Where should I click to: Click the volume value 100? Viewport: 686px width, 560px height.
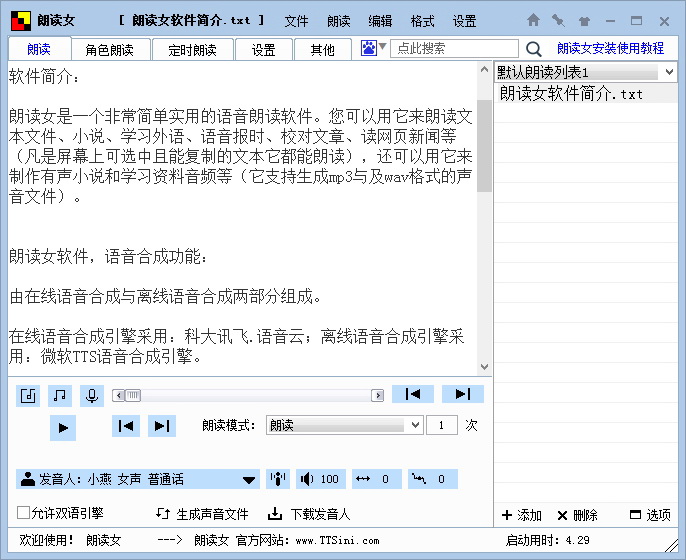(x=329, y=480)
